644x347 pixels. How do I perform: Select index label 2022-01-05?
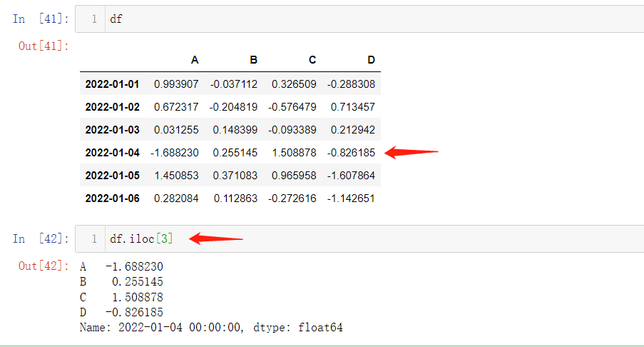112,176
